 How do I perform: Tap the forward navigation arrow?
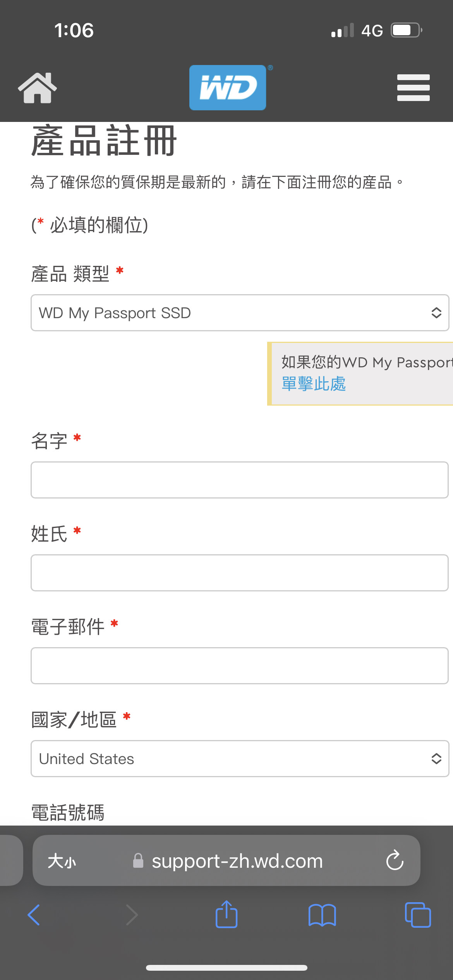click(x=132, y=915)
